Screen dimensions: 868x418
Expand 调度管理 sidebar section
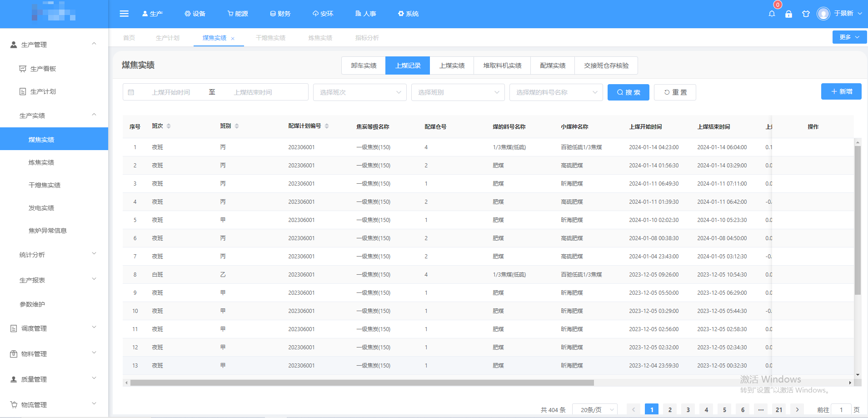(x=54, y=328)
